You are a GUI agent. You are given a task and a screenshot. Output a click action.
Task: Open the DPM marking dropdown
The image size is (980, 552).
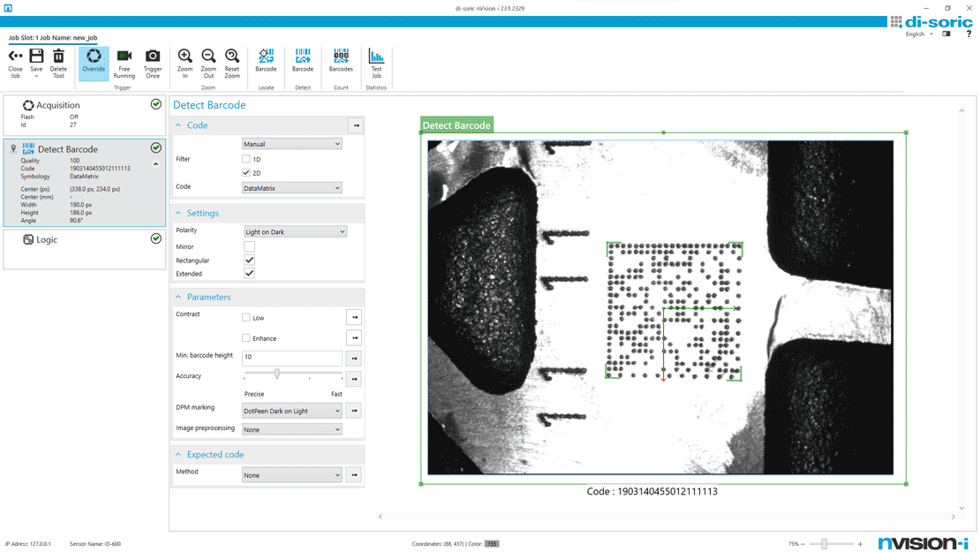point(291,411)
